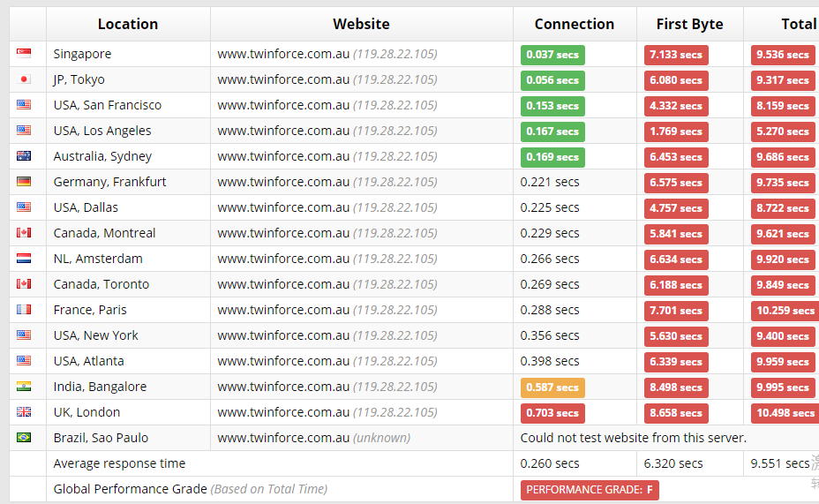Screen dimensions: 819x504
Task: Click the 0.398 secs connection value
Action: pyautogui.click(x=550, y=361)
